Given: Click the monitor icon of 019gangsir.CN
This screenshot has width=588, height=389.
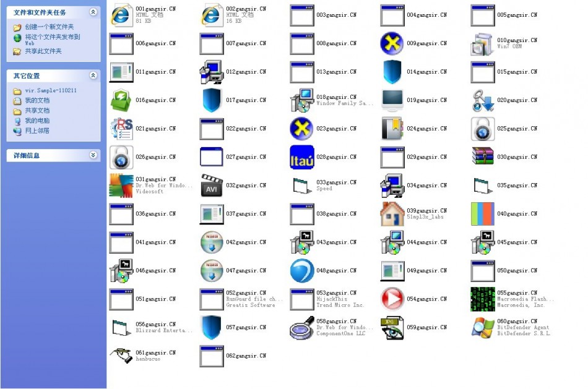Looking at the screenshot, I should (x=392, y=100).
